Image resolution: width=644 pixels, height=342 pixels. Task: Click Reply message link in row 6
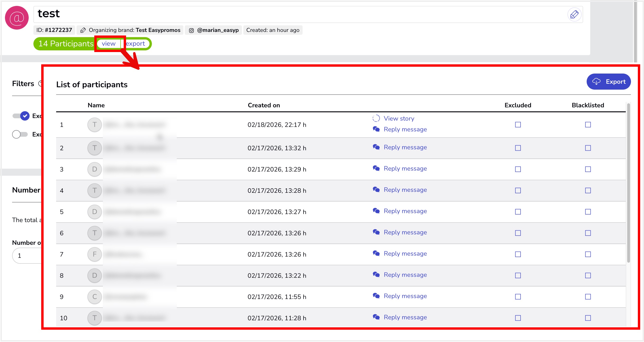[x=405, y=232]
